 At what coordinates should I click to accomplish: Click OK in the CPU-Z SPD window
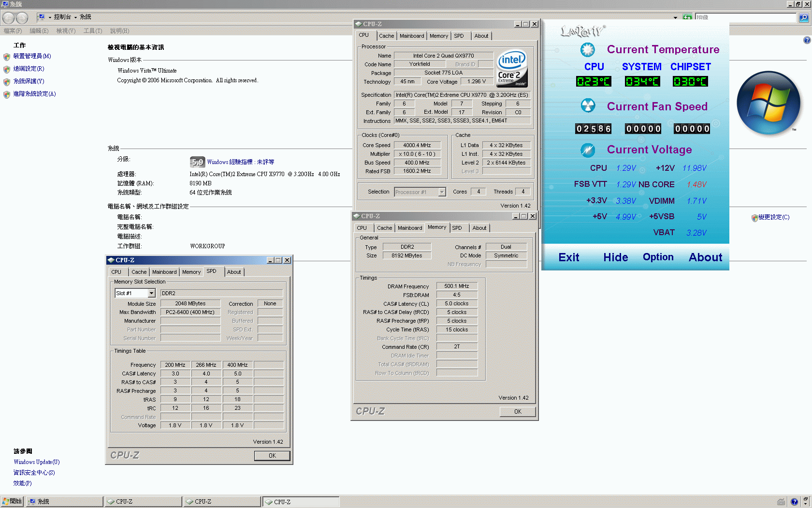[272, 456]
